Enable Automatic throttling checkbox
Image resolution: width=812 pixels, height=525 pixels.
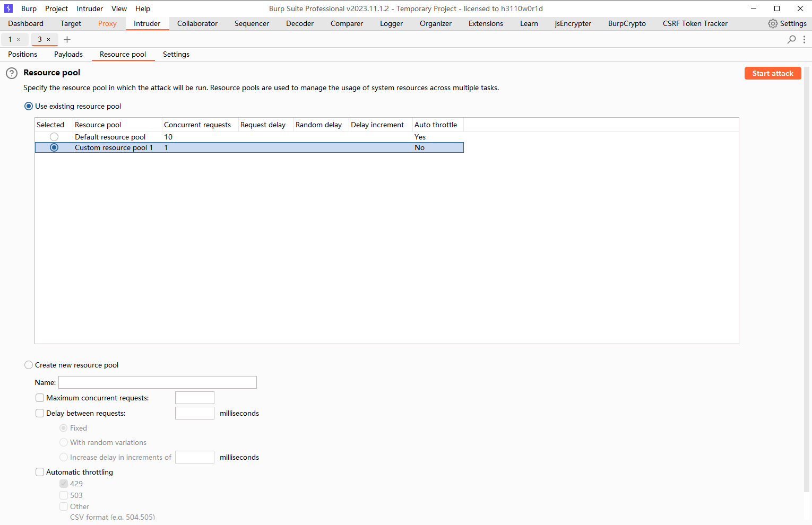[40, 472]
